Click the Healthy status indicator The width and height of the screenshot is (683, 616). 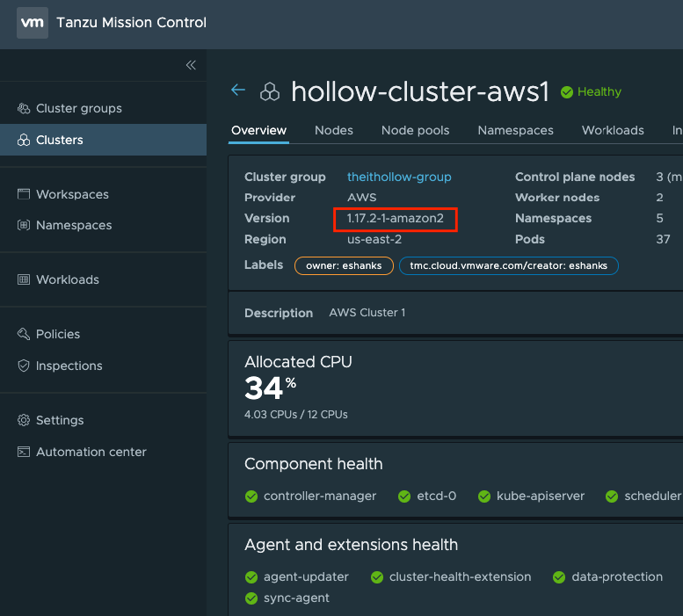[x=591, y=91]
